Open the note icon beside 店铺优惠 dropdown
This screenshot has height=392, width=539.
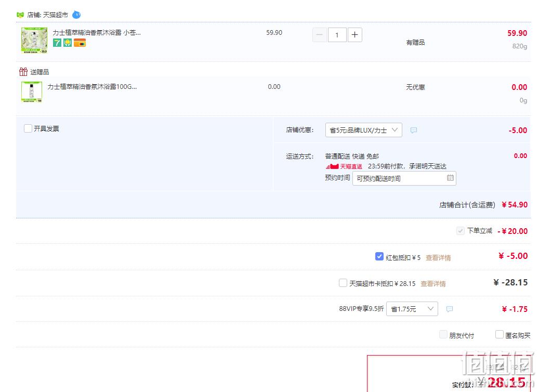(414, 130)
